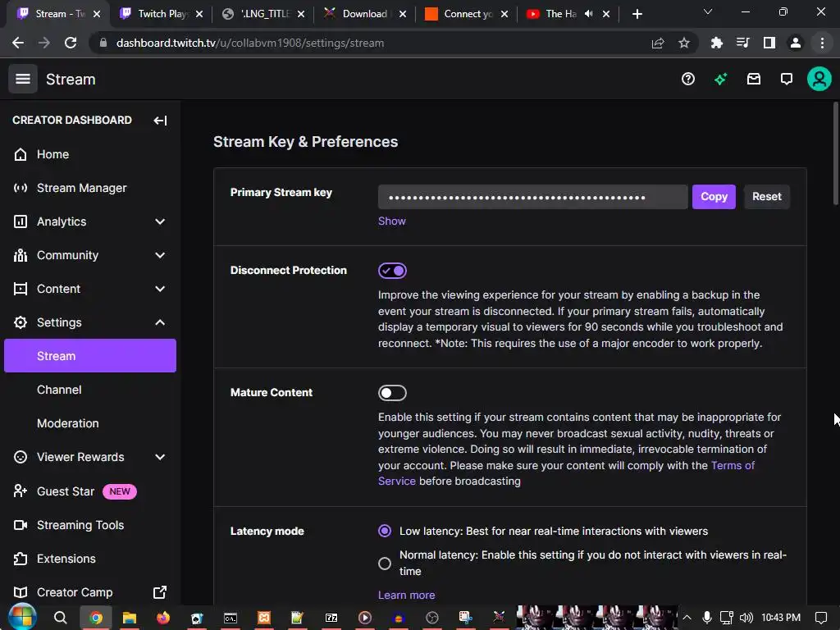Screen dimensions: 840x630
Task: Reset the primary stream key
Action: 767,197
